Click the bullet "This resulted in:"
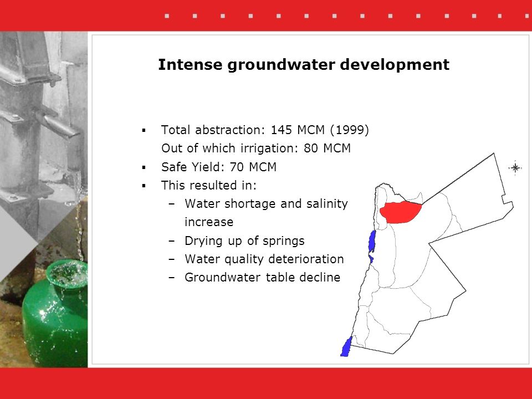 click(x=209, y=185)
